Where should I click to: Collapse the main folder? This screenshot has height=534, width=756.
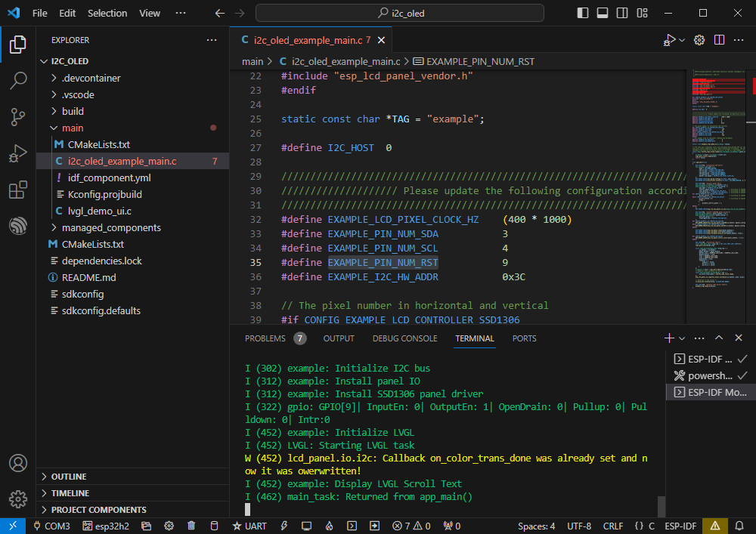132,128
